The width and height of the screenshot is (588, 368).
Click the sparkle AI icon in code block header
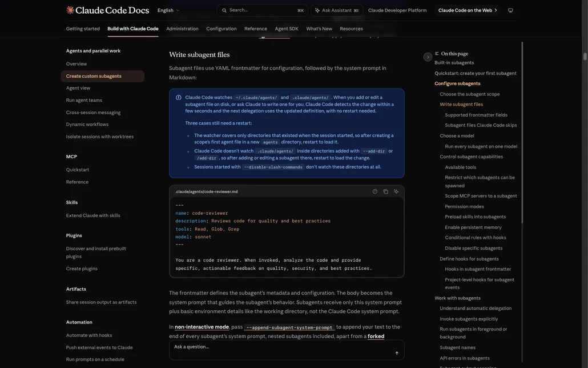pyautogui.click(x=396, y=191)
